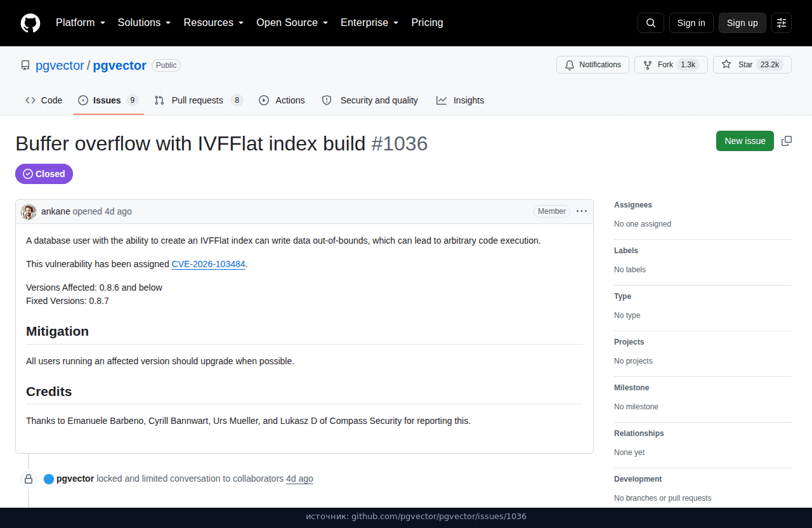The height and width of the screenshot is (528, 812).
Task: Open the ankane author profile link
Action: 56,211
